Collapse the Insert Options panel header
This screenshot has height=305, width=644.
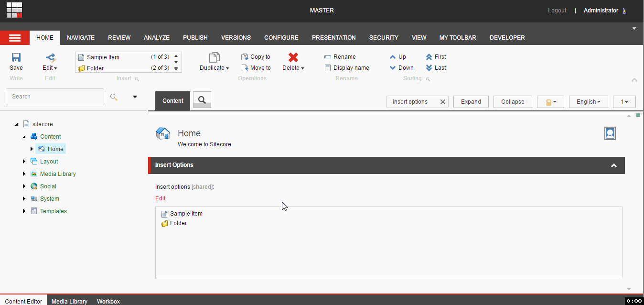point(614,165)
